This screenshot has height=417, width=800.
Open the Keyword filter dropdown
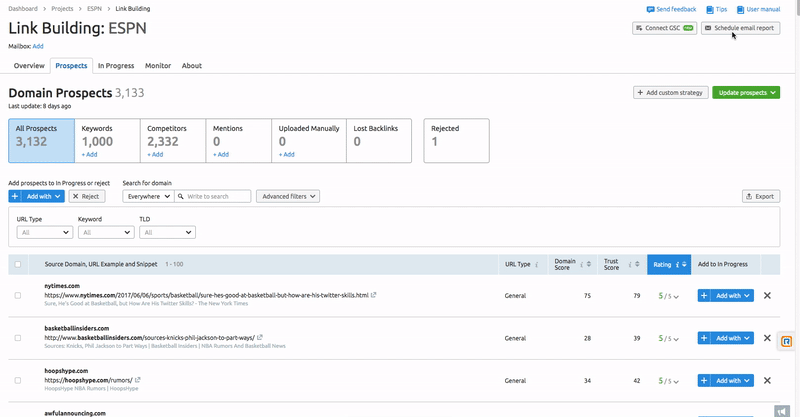(106, 232)
